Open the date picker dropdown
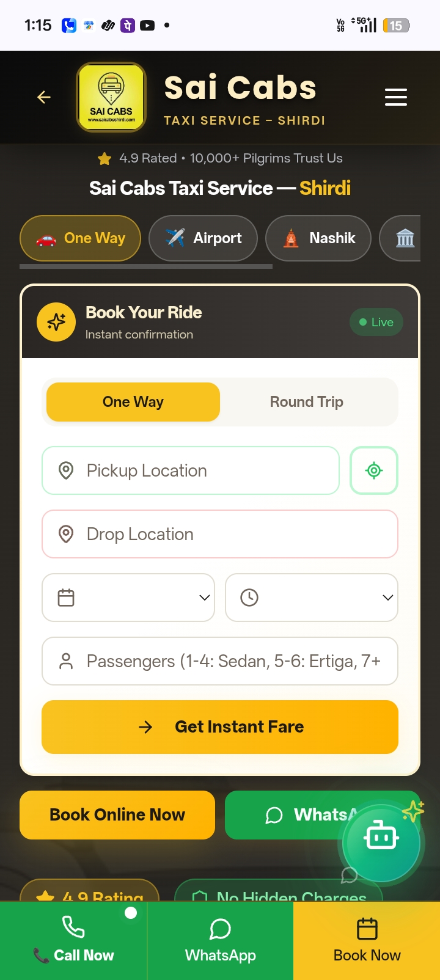The width and height of the screenshot is (440, 980). pos(128,598)
